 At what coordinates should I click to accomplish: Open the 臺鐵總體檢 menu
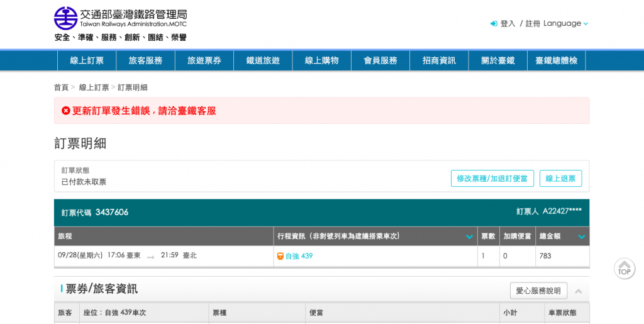pos(556,60)
